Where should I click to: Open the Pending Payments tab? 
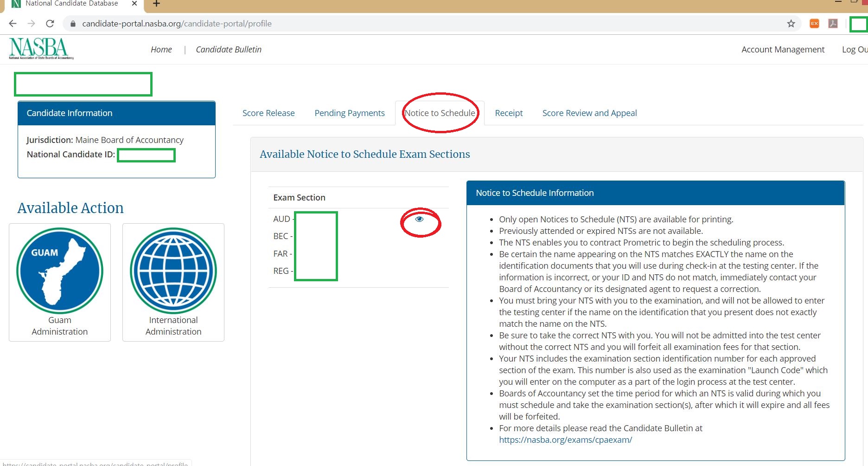pos(350,113)
